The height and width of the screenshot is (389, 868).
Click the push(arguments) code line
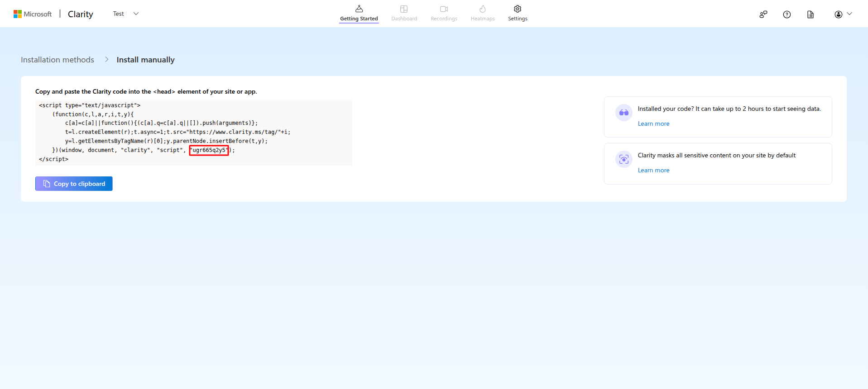tap(161, 123)
